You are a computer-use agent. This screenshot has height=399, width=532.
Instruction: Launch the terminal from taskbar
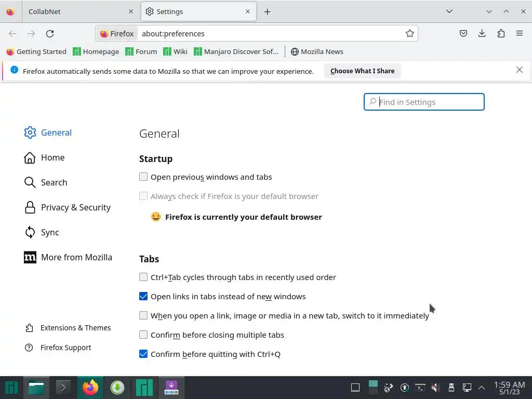coord(63,388)
